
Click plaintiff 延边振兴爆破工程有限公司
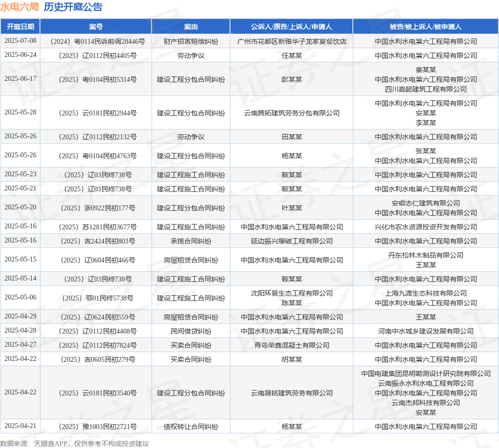(291, 242)
